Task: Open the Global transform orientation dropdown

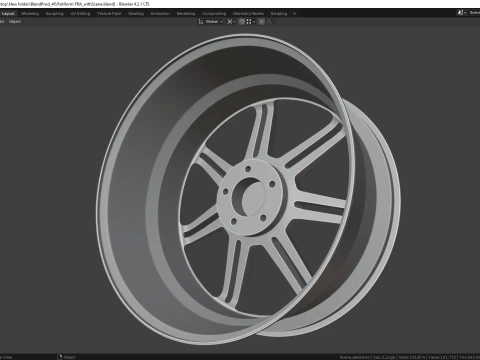Action: pyautogui.click(x=211, y=22)
